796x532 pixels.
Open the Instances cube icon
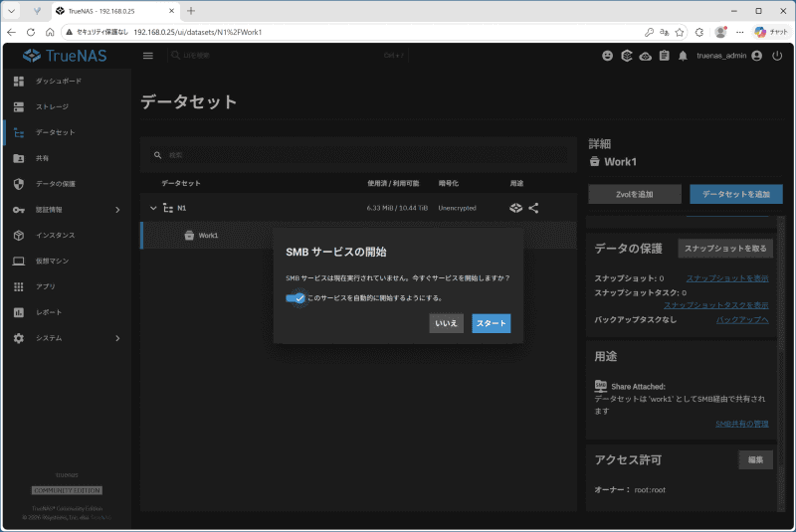pyautogui.click(x=19, y=236)
